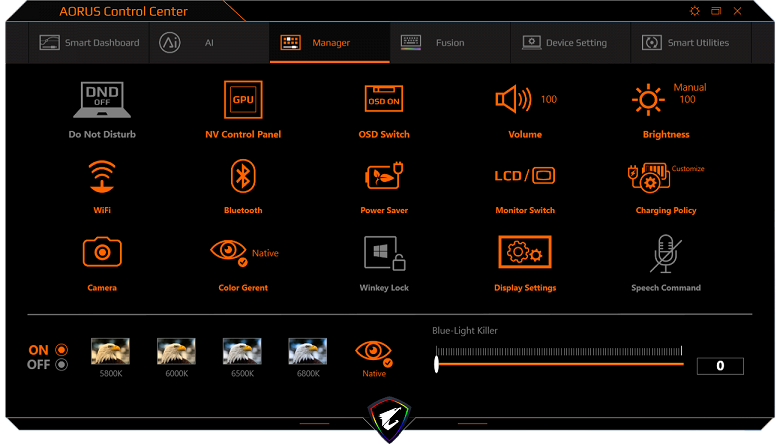
Task: Click the AORUS eagle logo emblem
Action: (x=389, y=419)
